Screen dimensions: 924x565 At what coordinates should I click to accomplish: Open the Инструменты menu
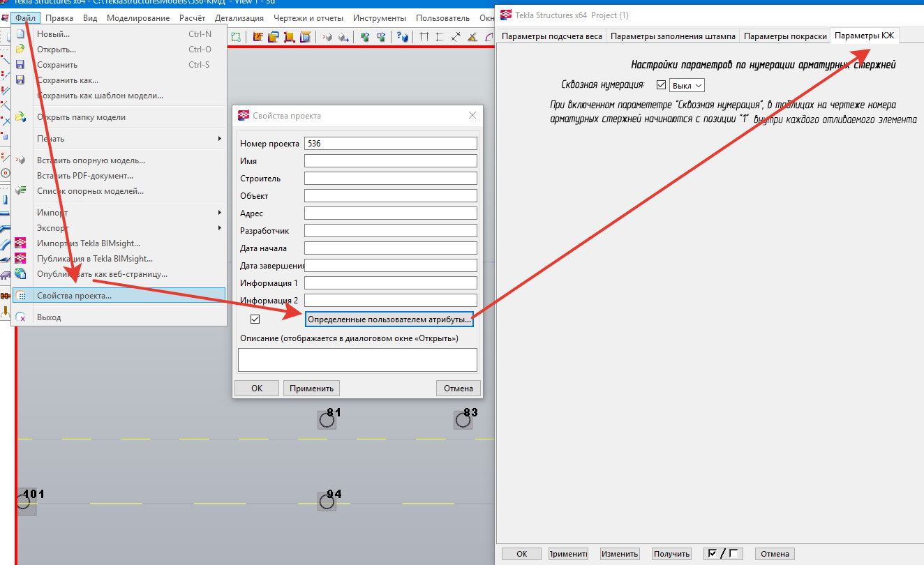[380, 18]
